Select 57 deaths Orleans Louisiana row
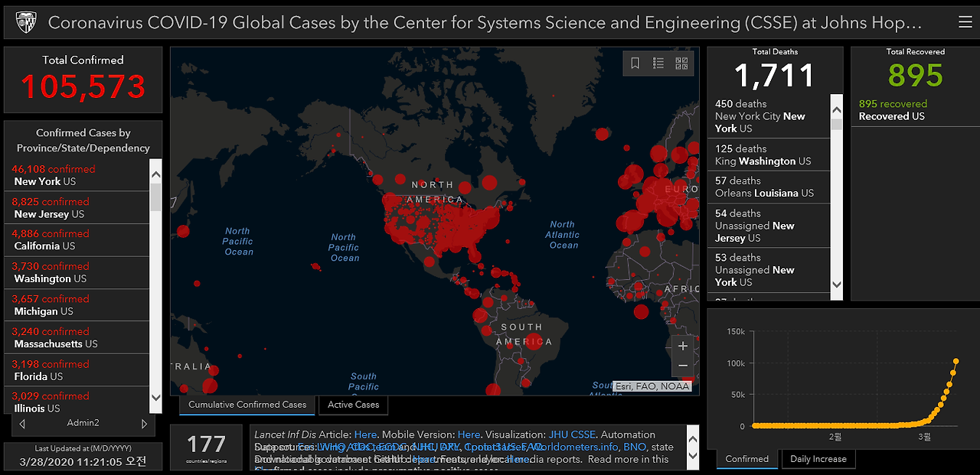 click(x=769, y=187)
